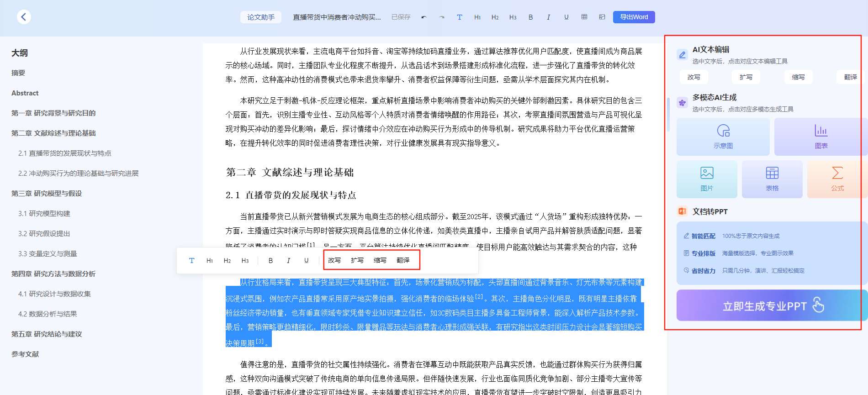Go to 2.2 冲动购买行为的理论基础与研究进展 entry
Viewport: 868px width, 395px height.
click(x=78, y=173)
